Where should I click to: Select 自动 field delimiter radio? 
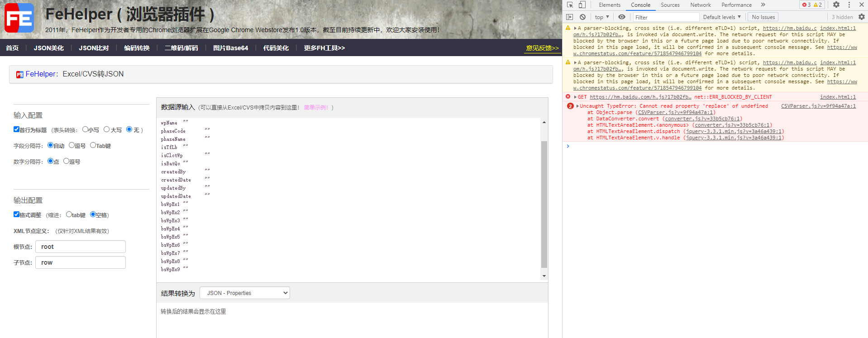50,145
